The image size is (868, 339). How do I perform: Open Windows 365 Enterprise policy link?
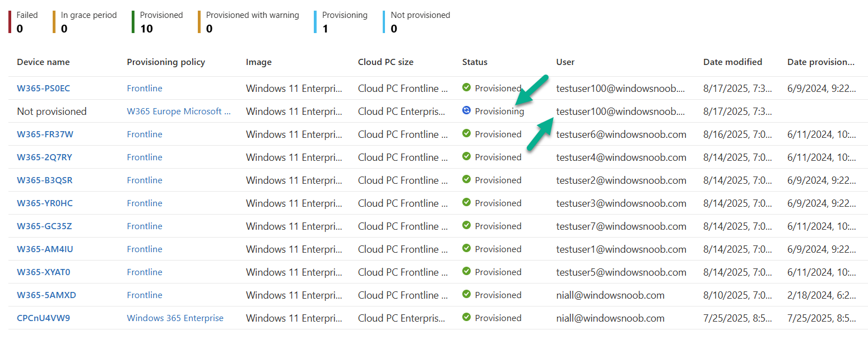coord(175,318)
